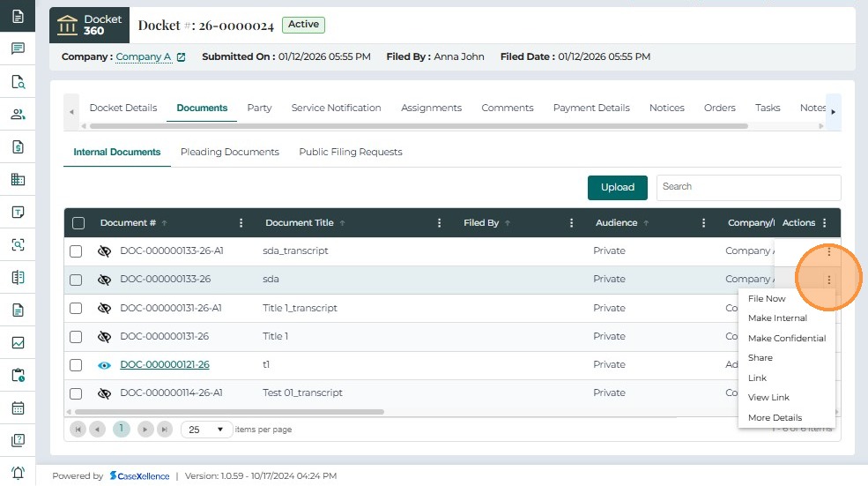Open external link icon beside Company A
Screen dimensions: 868x486
(182, 57)
